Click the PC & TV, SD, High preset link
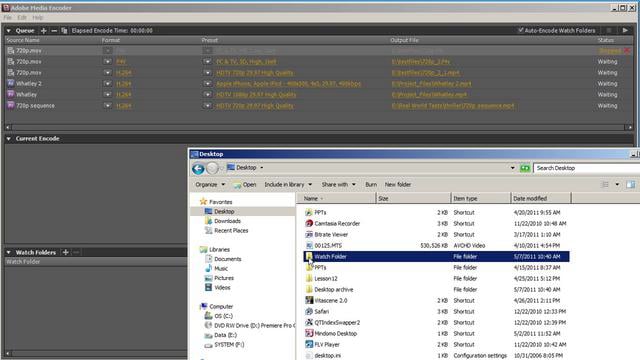 coord(246,62)
